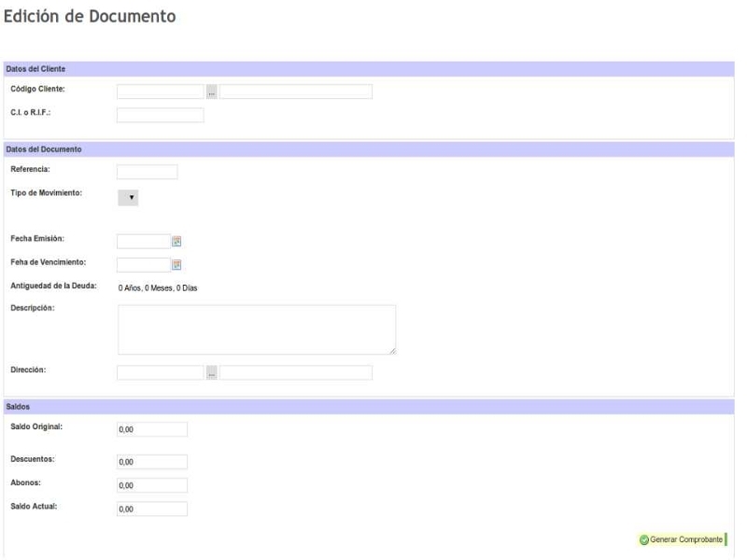Open the Fecha Emisión calendar picker
This screenshot has width=747, height=560.
coord(176,241)
